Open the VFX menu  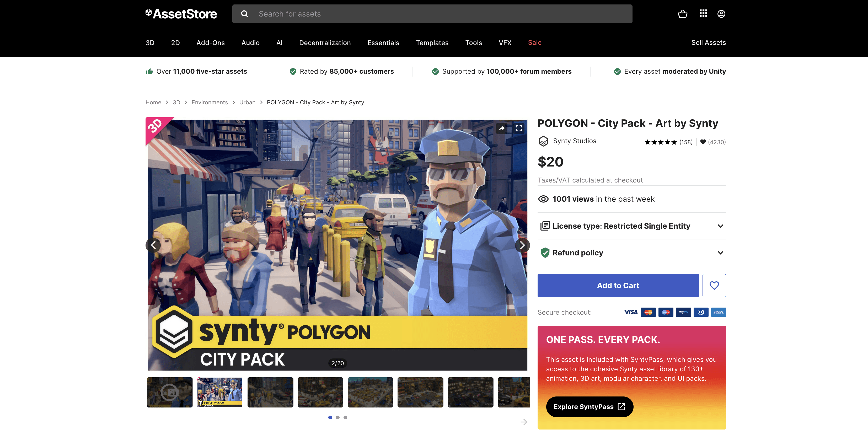[x=505, y=43]
